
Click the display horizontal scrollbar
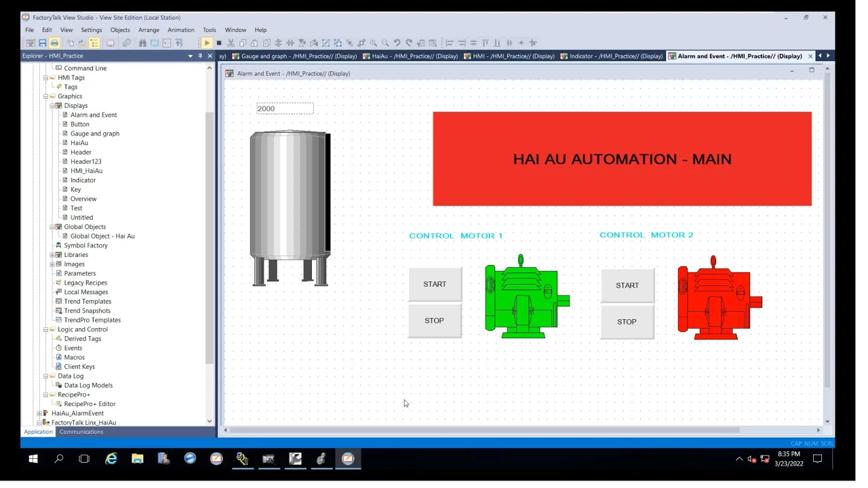tap(484, 430)
